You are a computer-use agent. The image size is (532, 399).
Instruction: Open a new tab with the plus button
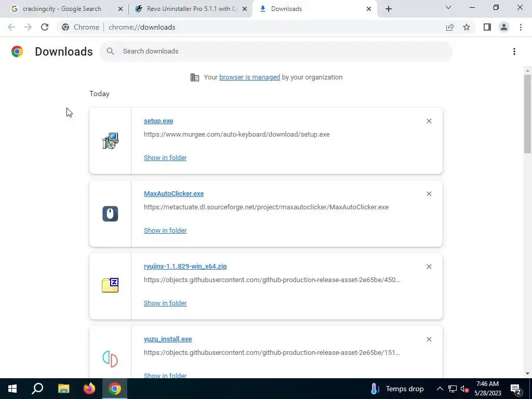[389, 9]
